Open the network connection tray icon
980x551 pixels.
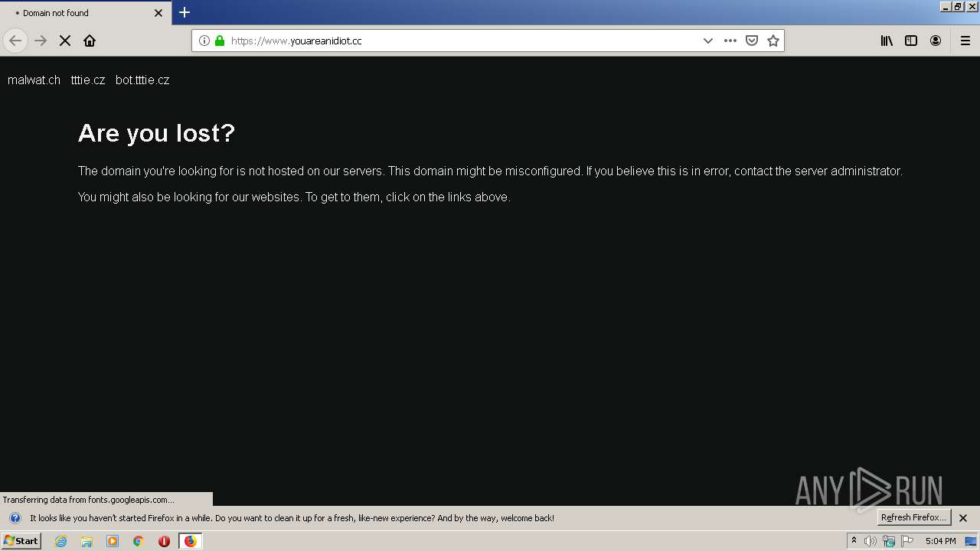coord(889,541)
